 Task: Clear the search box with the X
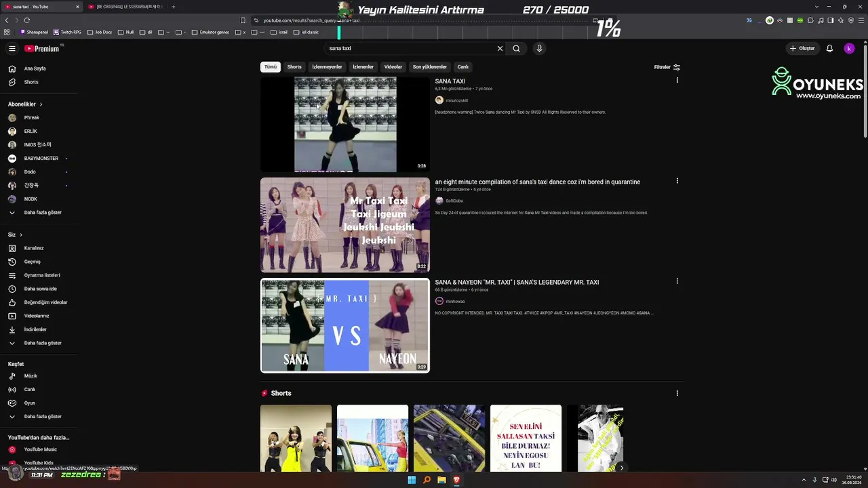pos(500,48)
